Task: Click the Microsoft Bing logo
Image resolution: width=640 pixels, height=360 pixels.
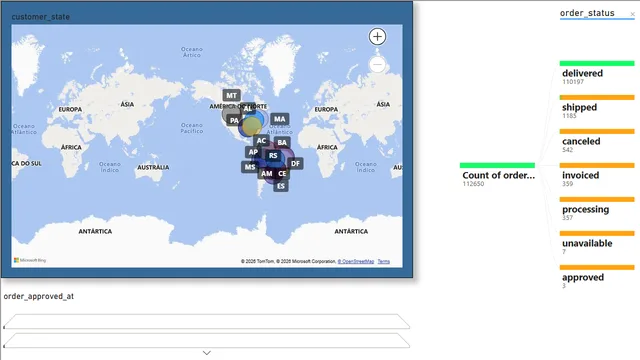Action: point(30,260)
